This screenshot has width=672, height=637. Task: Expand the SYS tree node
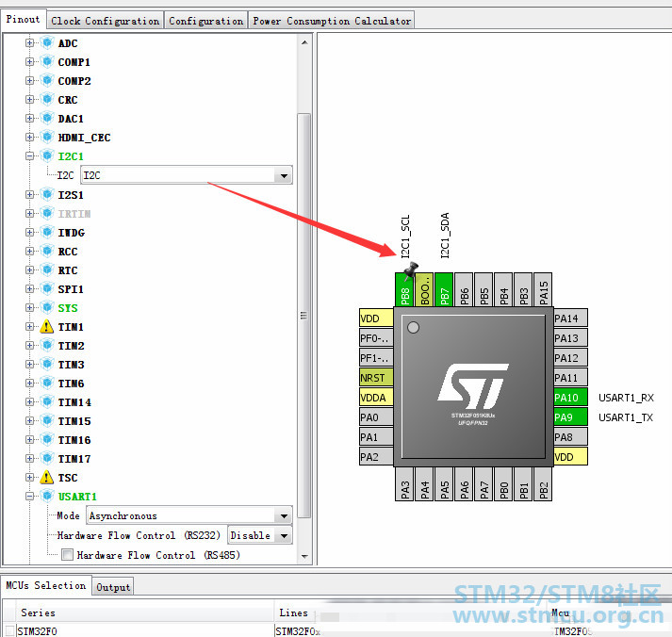click(x=29, y=307)
